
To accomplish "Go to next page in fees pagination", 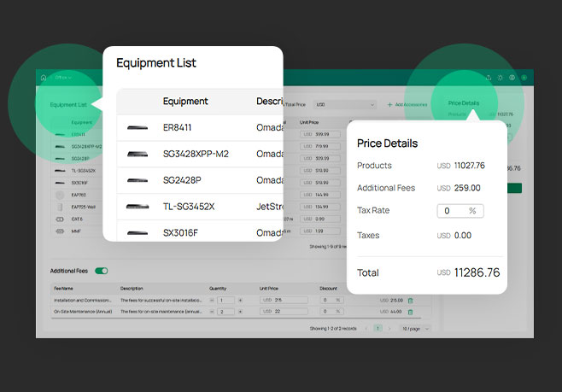I will [389, 329].
